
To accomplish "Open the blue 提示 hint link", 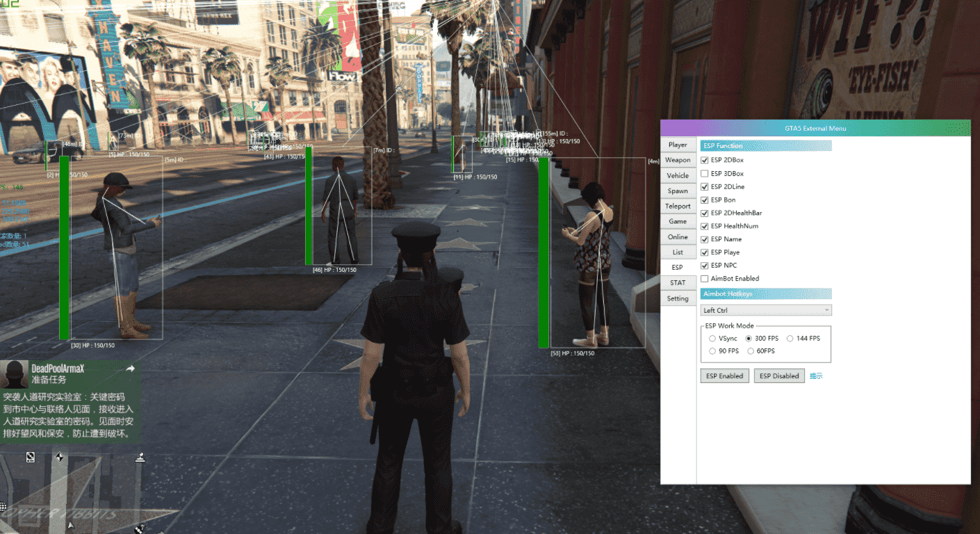I will [816, 376].
